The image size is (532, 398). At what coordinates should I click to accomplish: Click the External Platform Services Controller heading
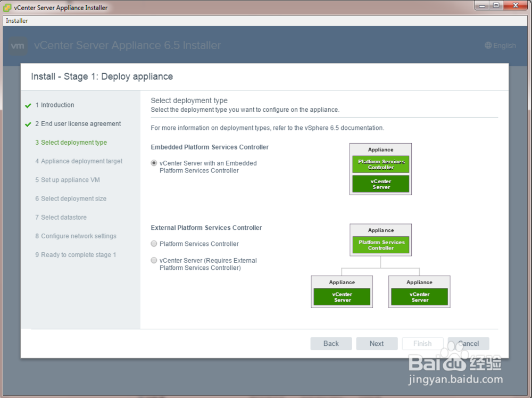[x=206, y=228]
